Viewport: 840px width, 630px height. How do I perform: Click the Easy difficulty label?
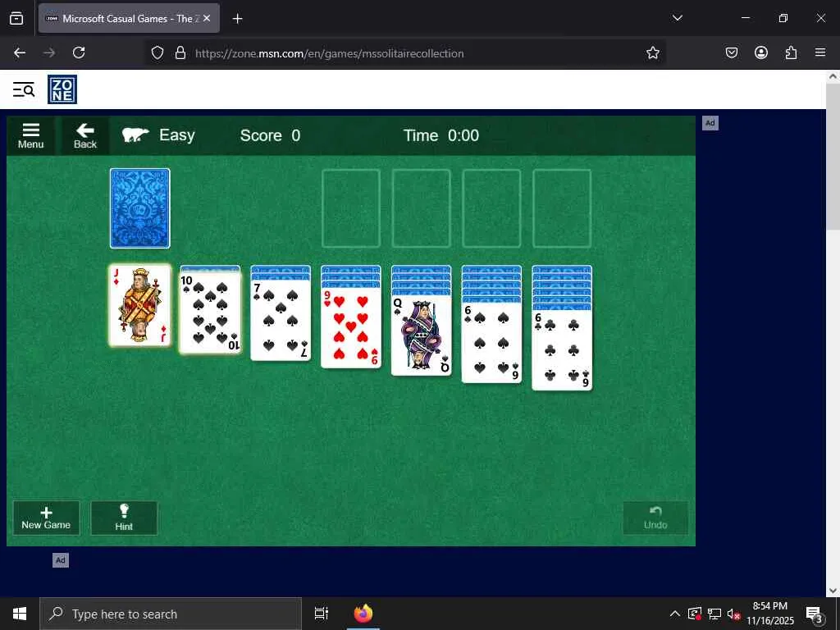[177, 135]
